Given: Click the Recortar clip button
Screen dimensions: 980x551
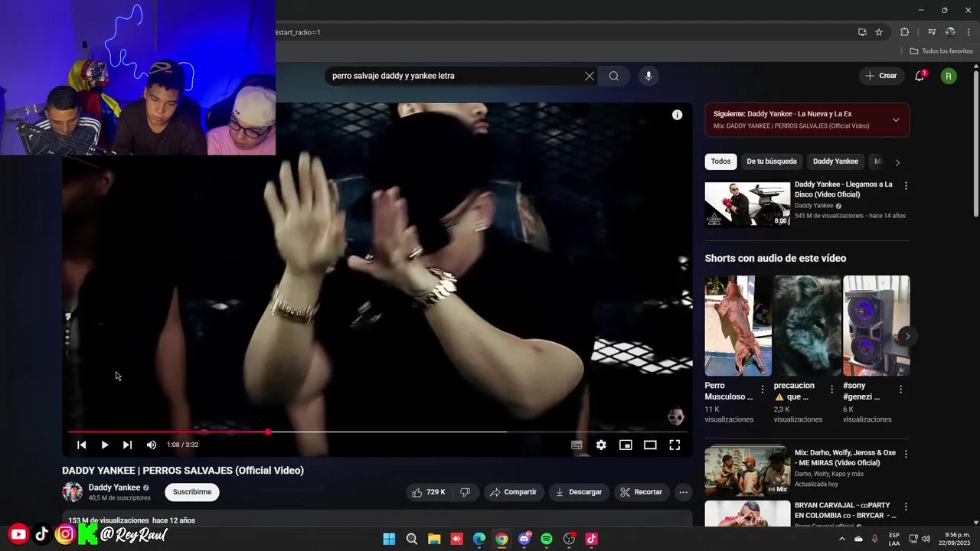Looking at the screenshot, I should [642, 492].
